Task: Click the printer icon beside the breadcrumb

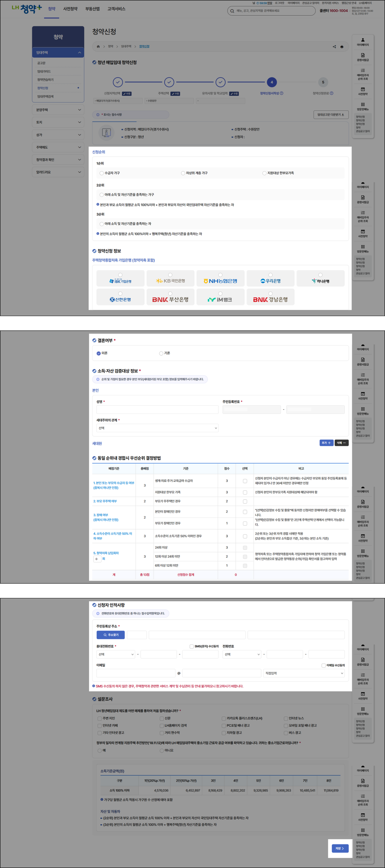Action: point(342,47)
